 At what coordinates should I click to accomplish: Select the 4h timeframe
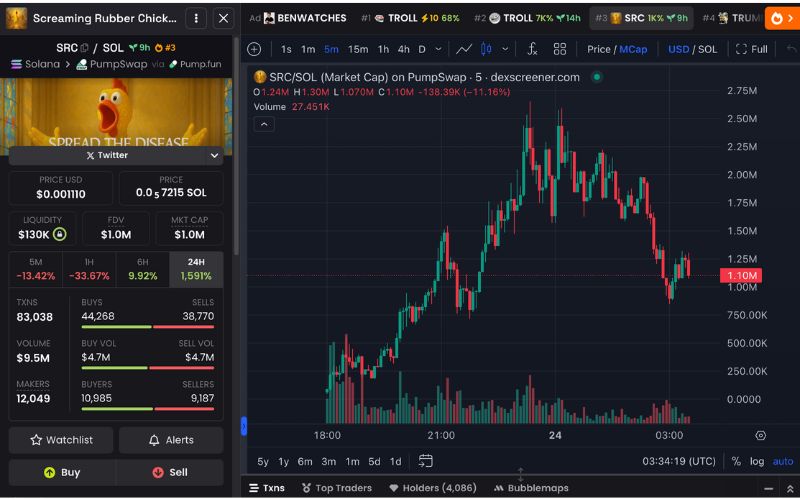point(404,49)
